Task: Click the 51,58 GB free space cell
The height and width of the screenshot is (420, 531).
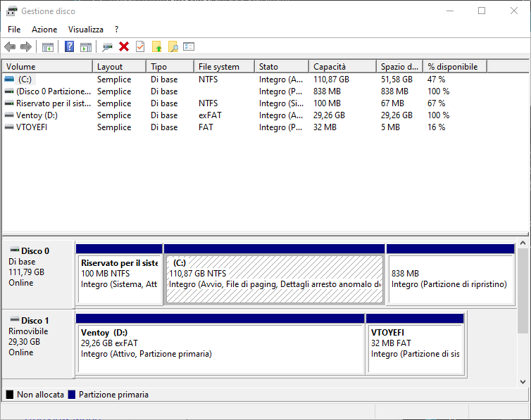Action: tap(396, 79)
